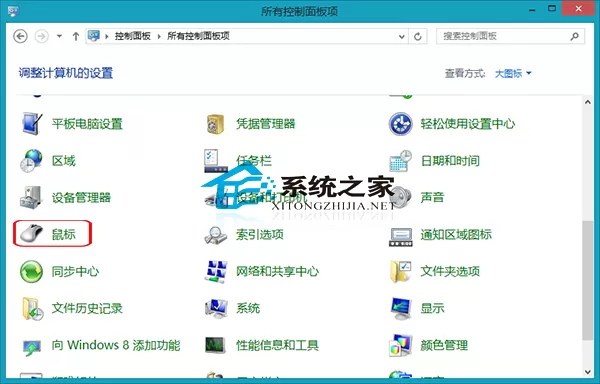Open the 系统 link label
600x384 pixels.
pos(248,308)
